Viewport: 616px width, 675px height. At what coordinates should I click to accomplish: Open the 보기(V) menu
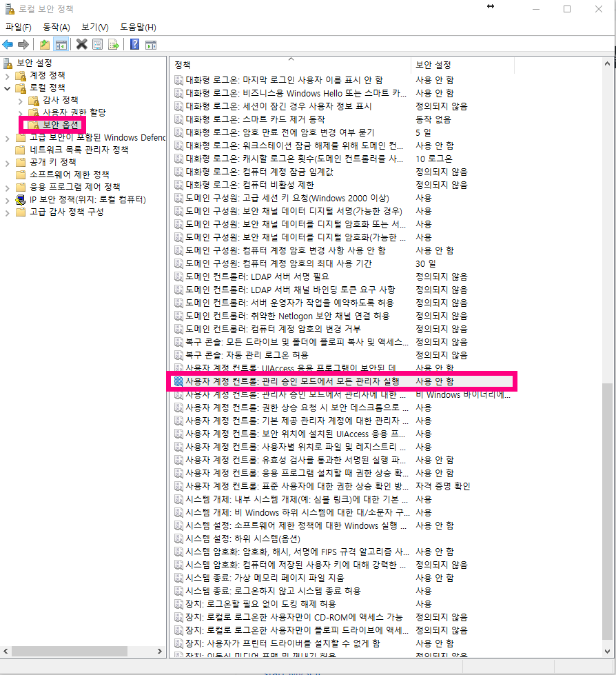[95, 27]
